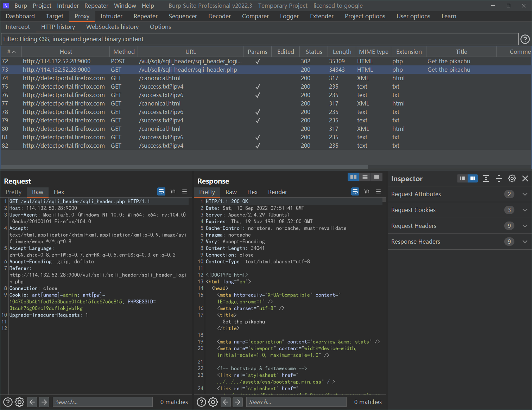Switch Request view to Pretty

tap(13, 192)
